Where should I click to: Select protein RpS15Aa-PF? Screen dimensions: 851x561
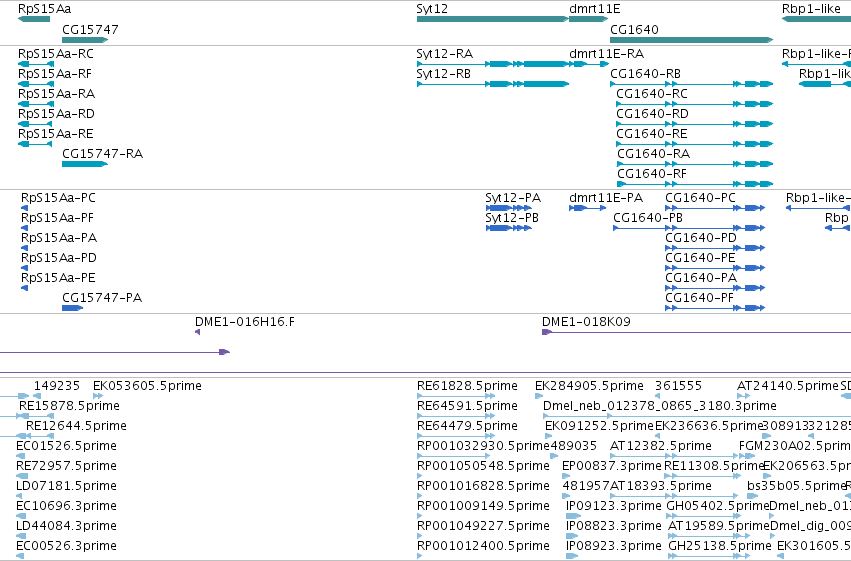click(x=24, y=228)
